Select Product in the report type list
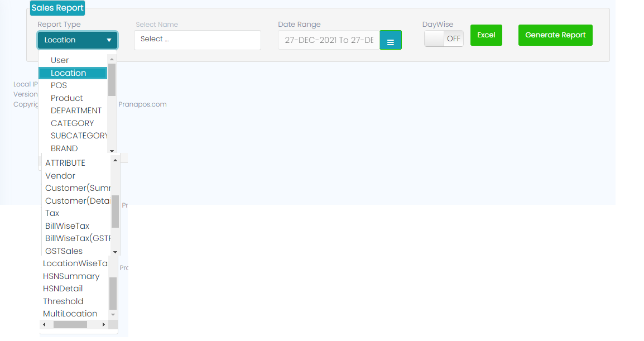This screenshot has height=341, width=644. [x=67, y=98]
